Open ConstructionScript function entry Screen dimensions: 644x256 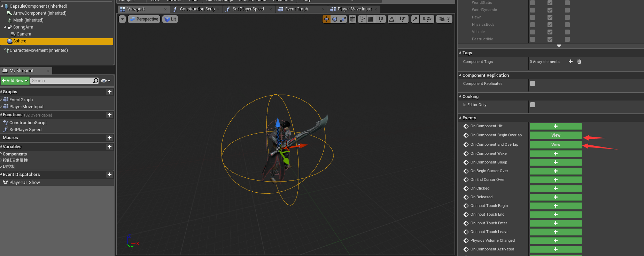tap(28, 123)
